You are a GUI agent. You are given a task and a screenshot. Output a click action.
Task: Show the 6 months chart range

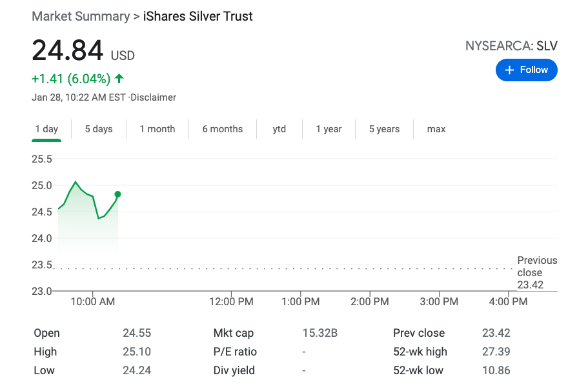(223, 129)
